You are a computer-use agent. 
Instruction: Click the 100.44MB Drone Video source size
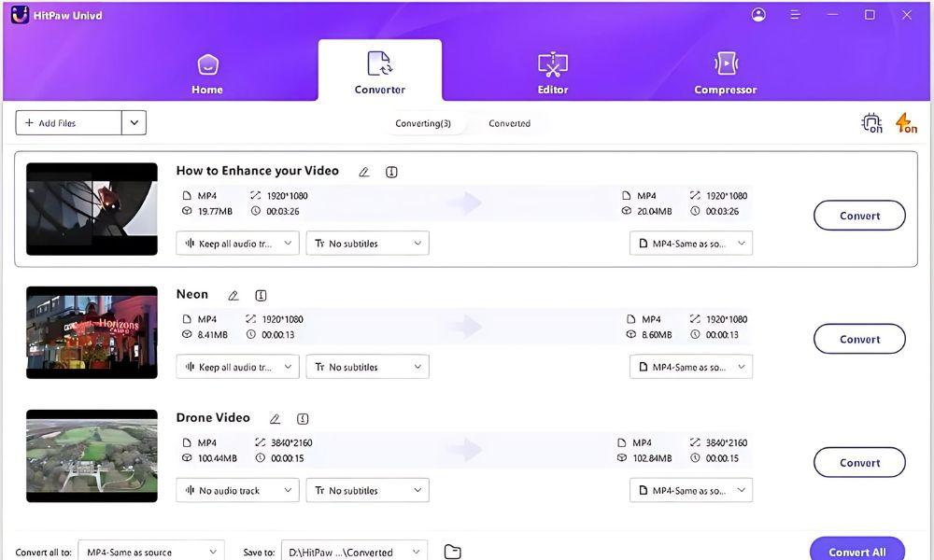point(218,458)
